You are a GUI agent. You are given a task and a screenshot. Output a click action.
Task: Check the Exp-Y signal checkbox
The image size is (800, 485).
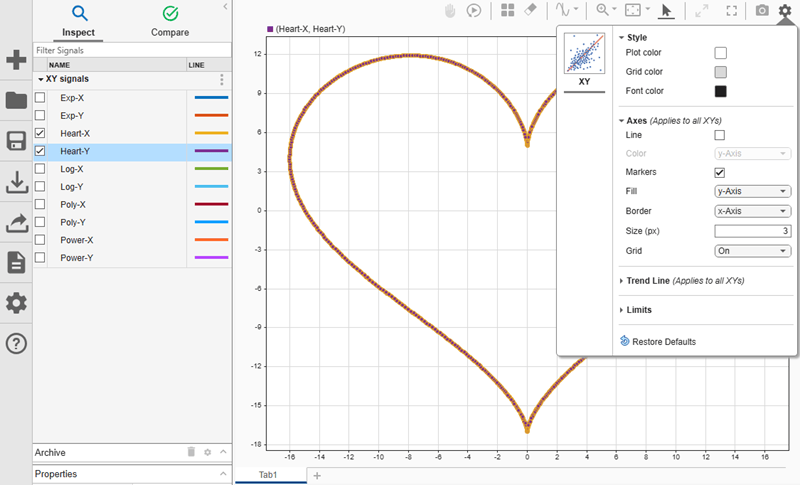tap(40, 115)
